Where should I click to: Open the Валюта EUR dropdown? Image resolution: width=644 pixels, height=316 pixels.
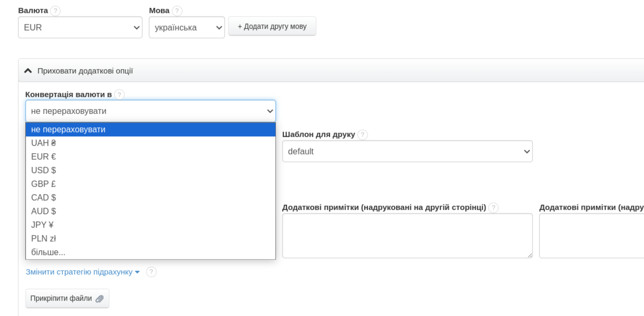pyautogui.click(x=80, y=27)
